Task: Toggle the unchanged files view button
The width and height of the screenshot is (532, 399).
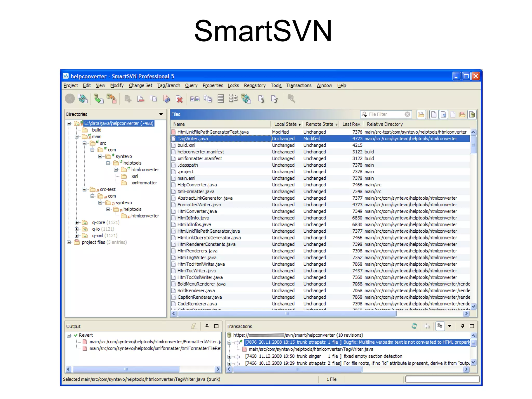Action: [434, 114]
